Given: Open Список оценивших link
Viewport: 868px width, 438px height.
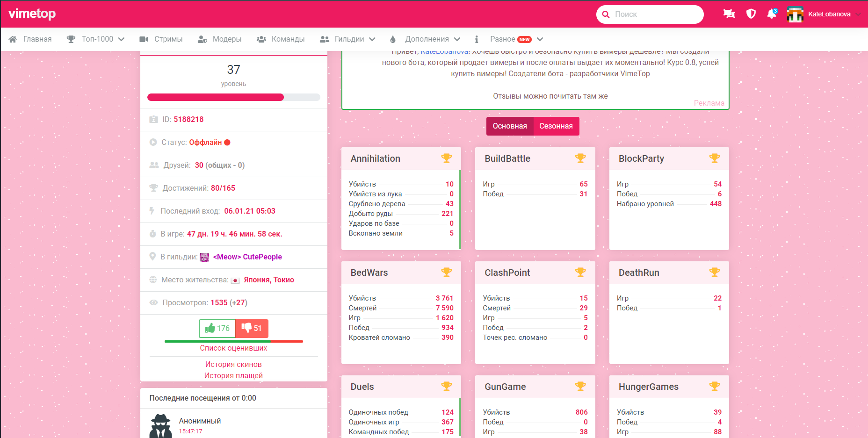Looking at the screenshot, I should pos(233,348).
